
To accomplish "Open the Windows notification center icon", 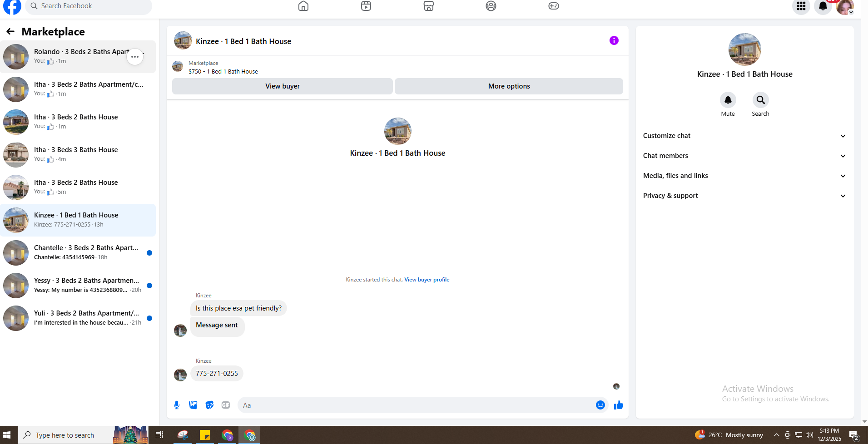I will tap(854, 435).
